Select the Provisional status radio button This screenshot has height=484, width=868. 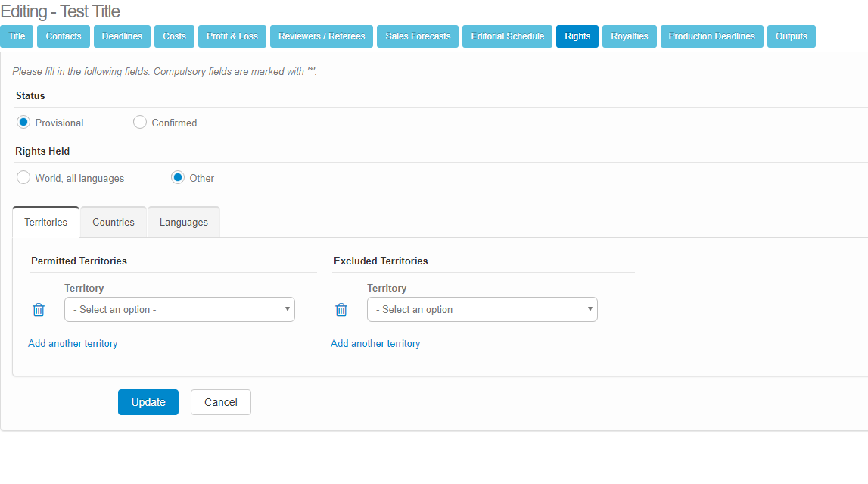pyautogui.click(x=23, y=123)
